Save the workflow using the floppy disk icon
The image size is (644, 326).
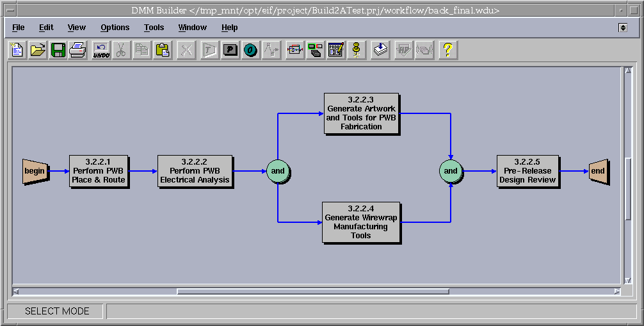click(58, 50)
